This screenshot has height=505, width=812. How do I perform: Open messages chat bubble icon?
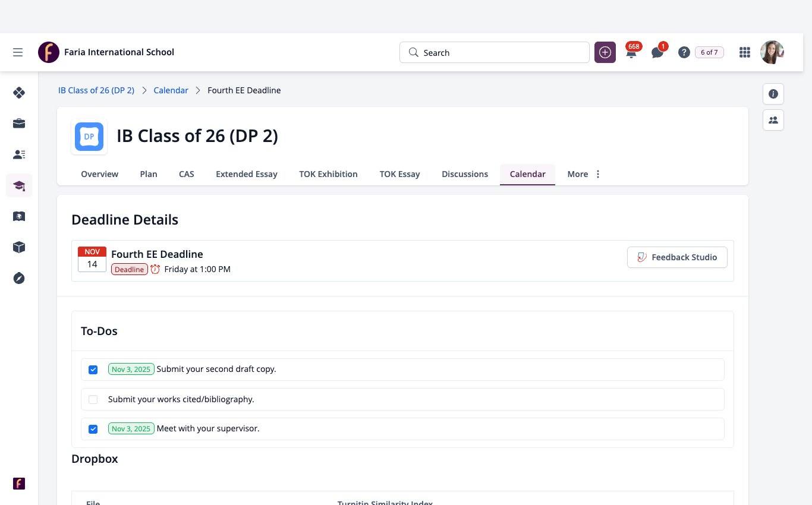click(657, 52)
